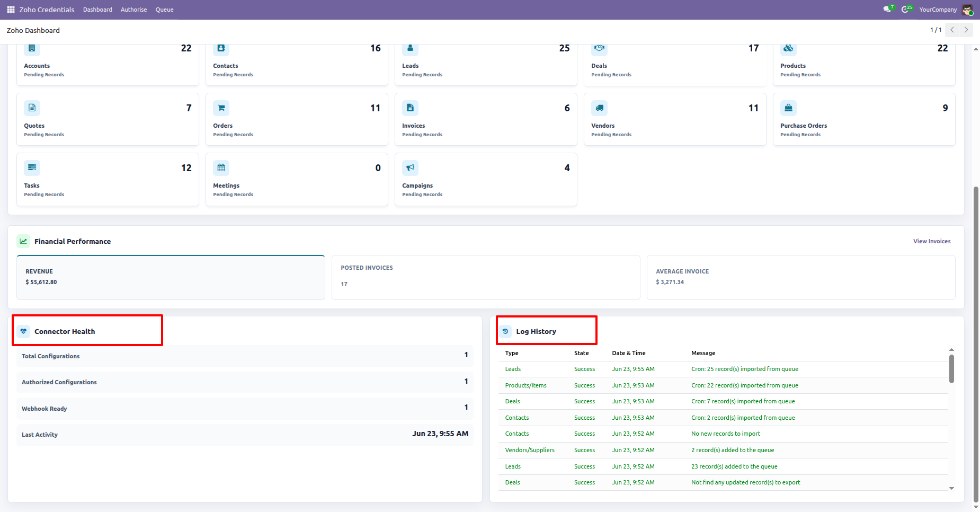Click the Orders shopping cart icon
Viewport: 980px width, 512px height.
221,108
